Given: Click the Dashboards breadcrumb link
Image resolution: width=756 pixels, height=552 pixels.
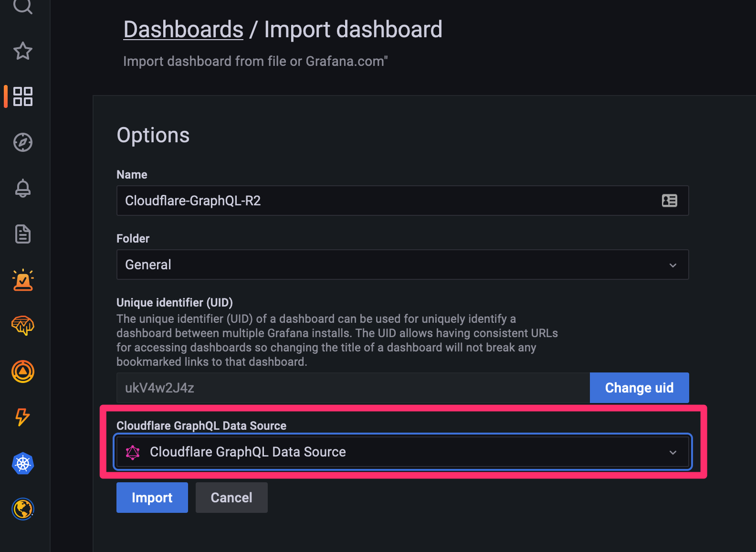Looking at the screenshot, I should (183, 30).
